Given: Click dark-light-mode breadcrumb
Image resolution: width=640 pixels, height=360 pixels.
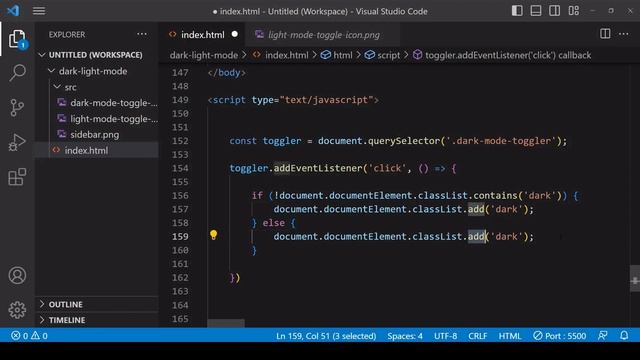Looking at the screenshot, I should coord(204,55).
